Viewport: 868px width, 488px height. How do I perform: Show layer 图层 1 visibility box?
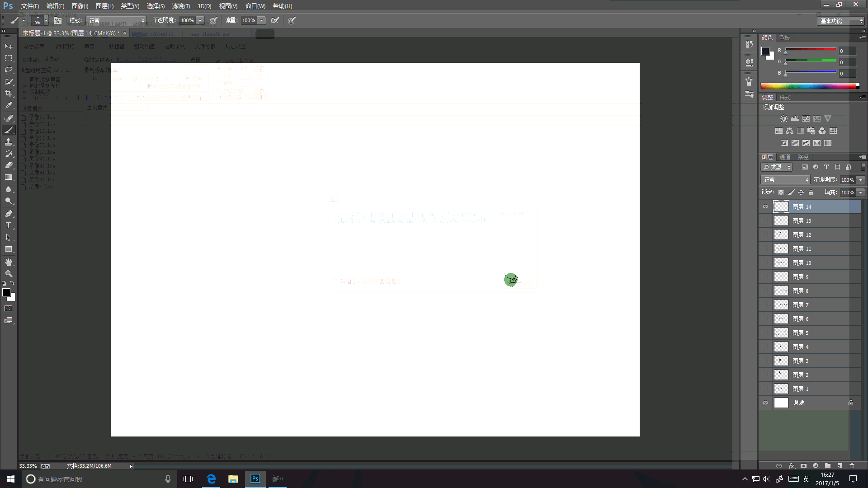pos(765,389)
